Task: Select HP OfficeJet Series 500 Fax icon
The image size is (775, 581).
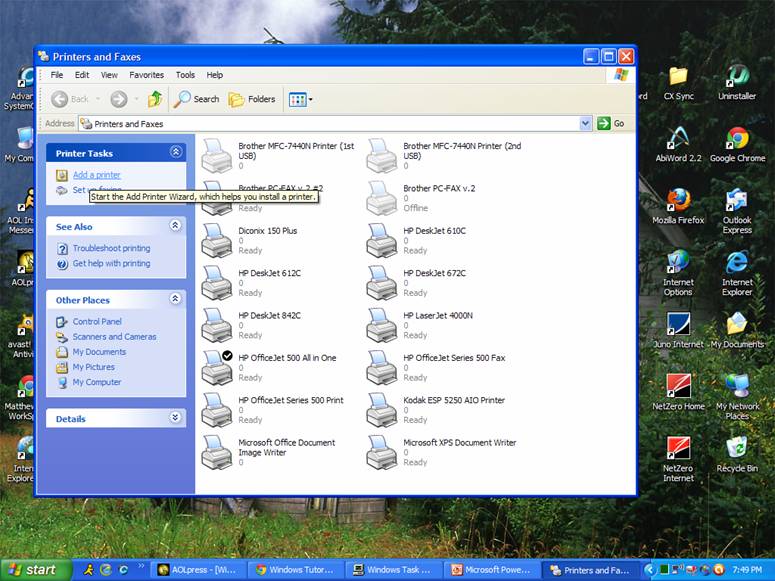Action: point(382,367)
